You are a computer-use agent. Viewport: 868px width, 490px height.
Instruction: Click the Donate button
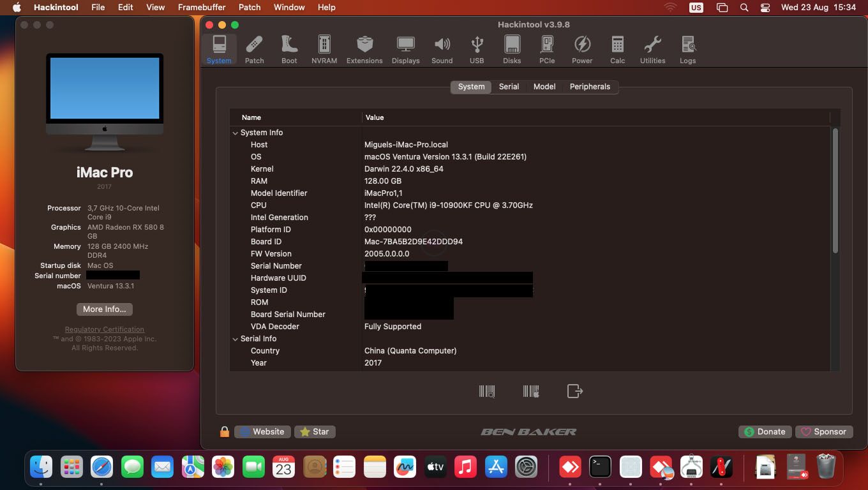(765, 432)
